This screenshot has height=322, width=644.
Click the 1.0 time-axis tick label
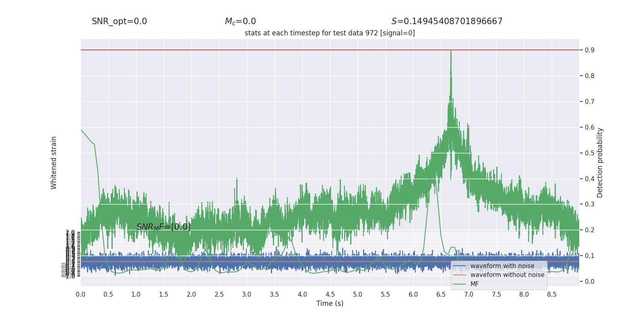pos(136,295)
